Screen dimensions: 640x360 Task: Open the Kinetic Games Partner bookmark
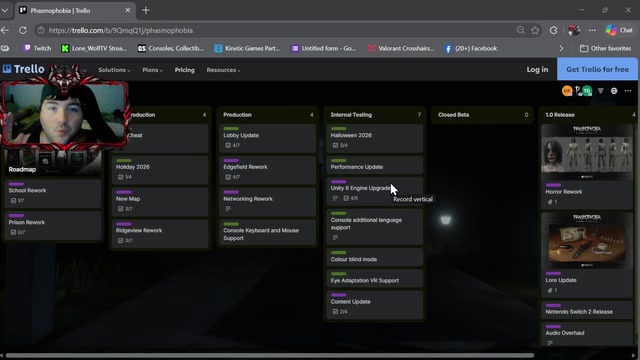(247, 48)
